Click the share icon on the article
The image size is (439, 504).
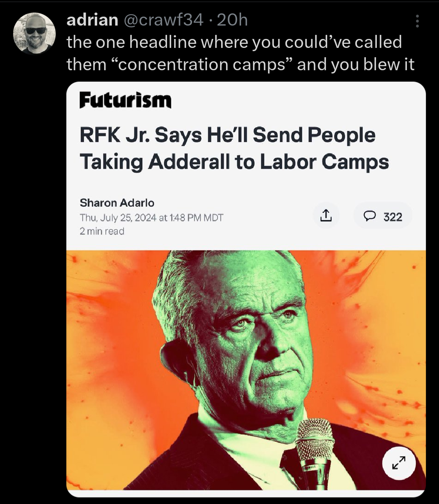coord(326,216)
